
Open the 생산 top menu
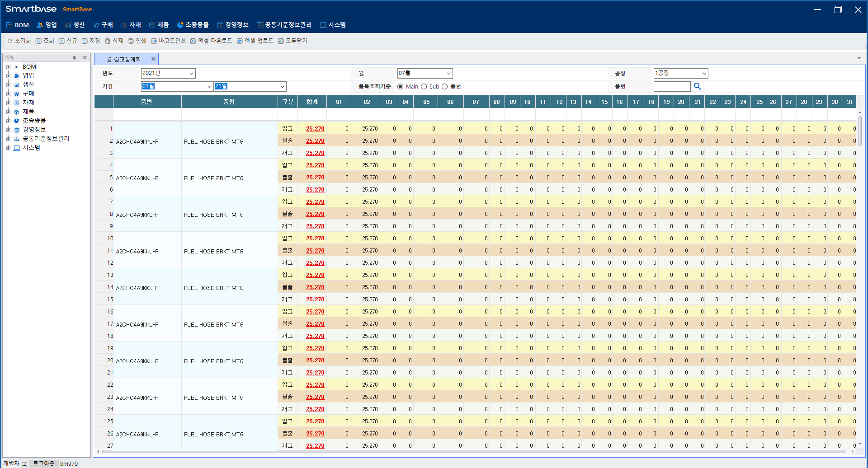pos(75,25)
